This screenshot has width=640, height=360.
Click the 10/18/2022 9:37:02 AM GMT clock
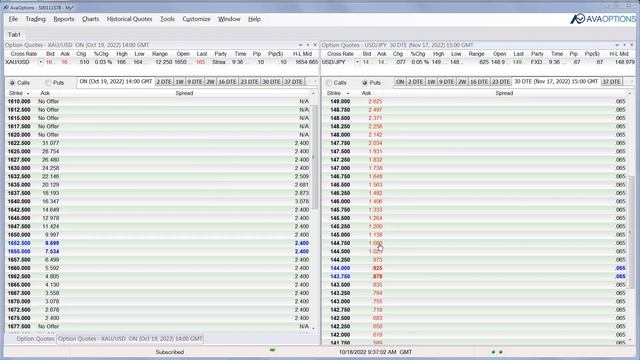[375, 352]
